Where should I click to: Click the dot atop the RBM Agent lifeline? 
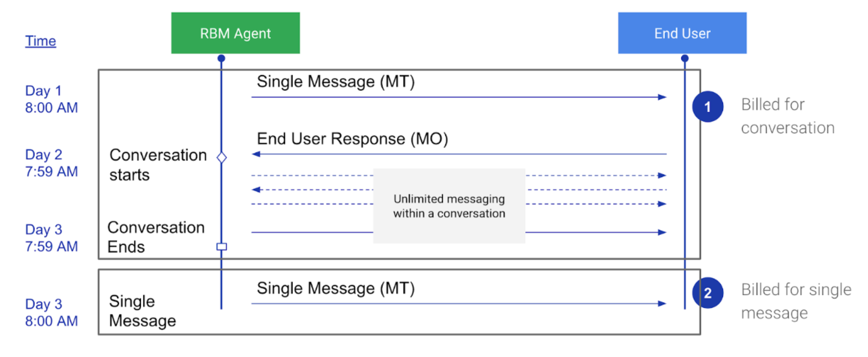click(221, 58)
